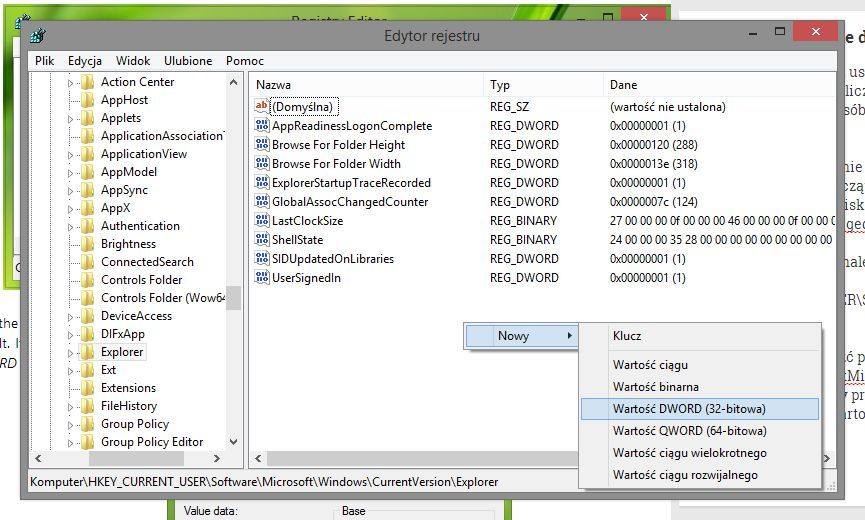Select Wartość ciągu rozwijalnego entry
Screen dimensions: 865x520
700,475
